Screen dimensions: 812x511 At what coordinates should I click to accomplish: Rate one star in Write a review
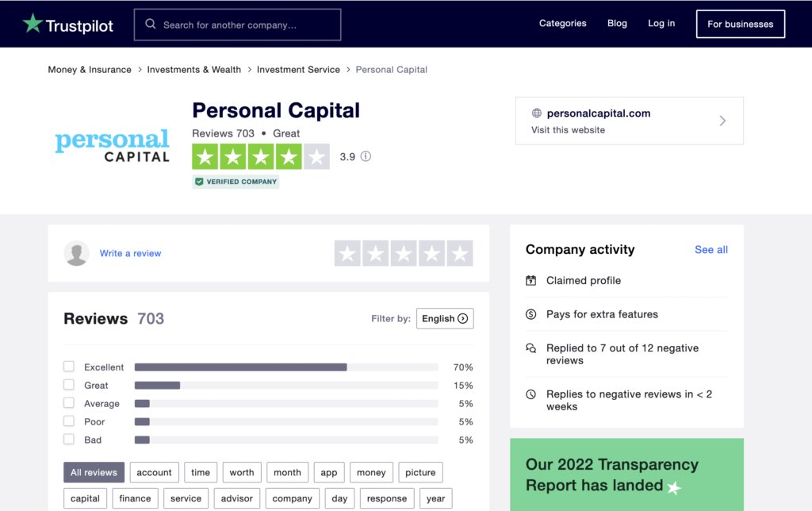point(347,253)
